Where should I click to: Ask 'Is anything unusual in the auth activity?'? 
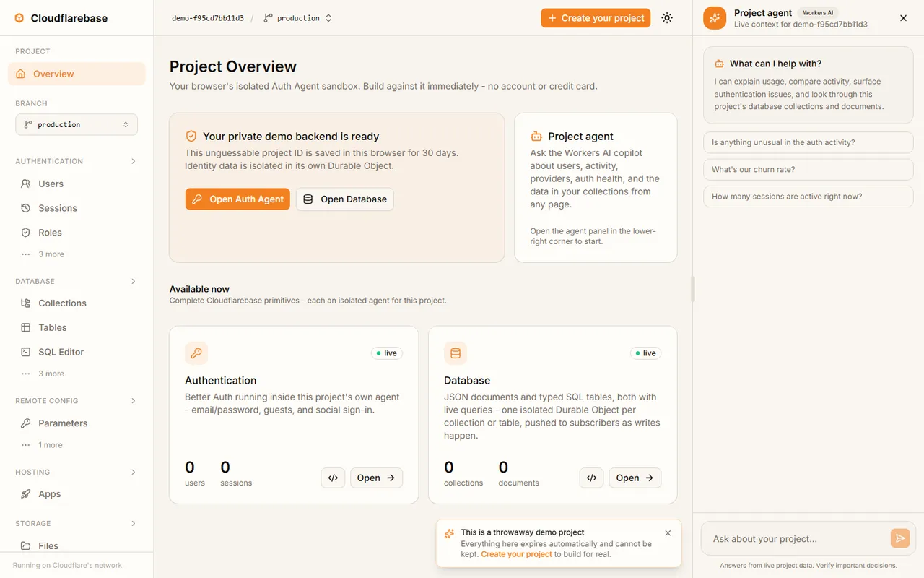coord(808,142)
